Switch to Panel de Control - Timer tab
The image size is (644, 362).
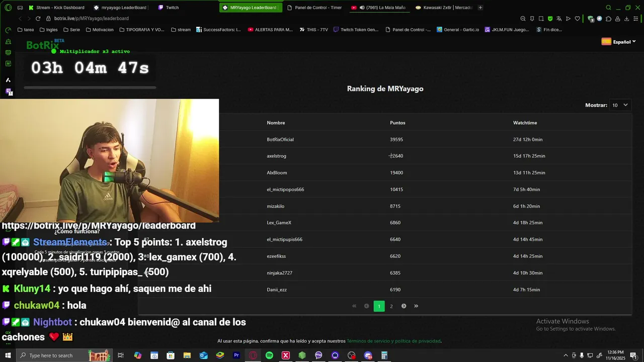[x=315, y=8]
